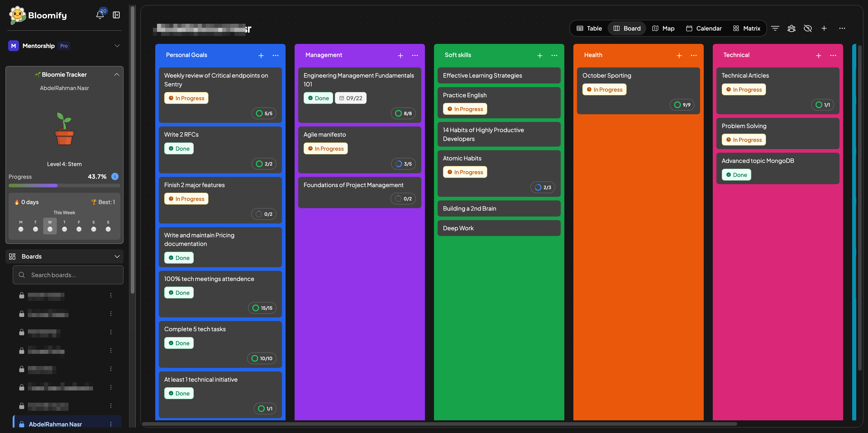Open the filter options icon

[x=775, y=28]
